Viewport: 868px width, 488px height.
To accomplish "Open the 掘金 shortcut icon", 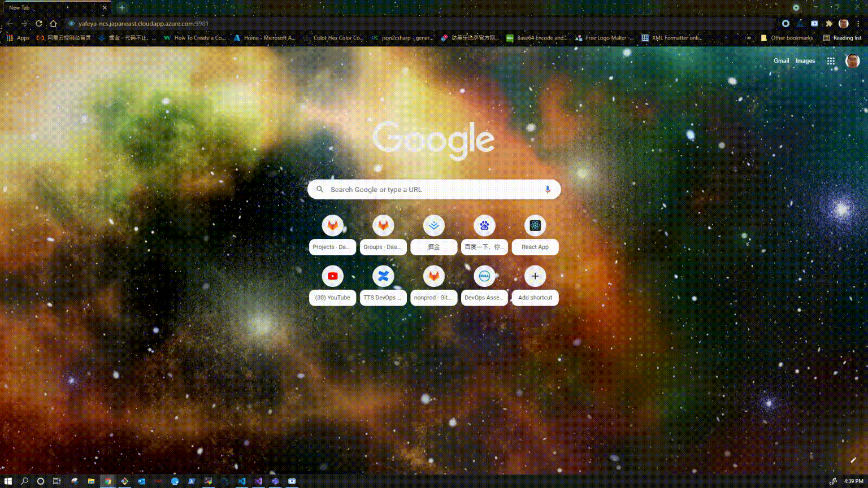I will click(433, 225).
